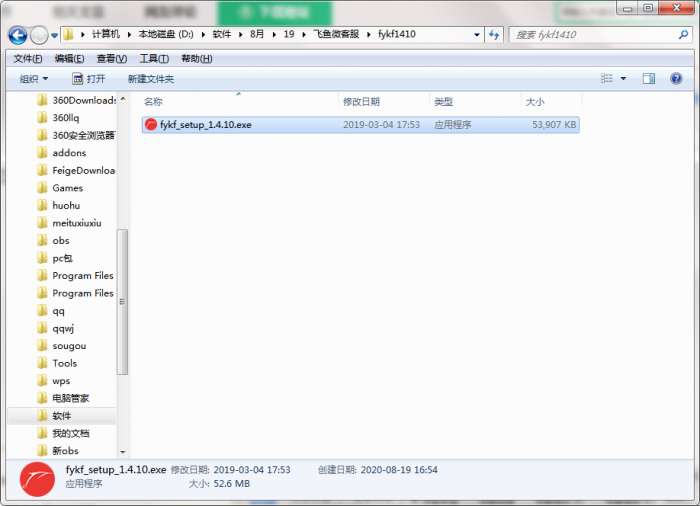700x506 pixels.
Task: Open the help question mark icon
Action: [676, 79]
